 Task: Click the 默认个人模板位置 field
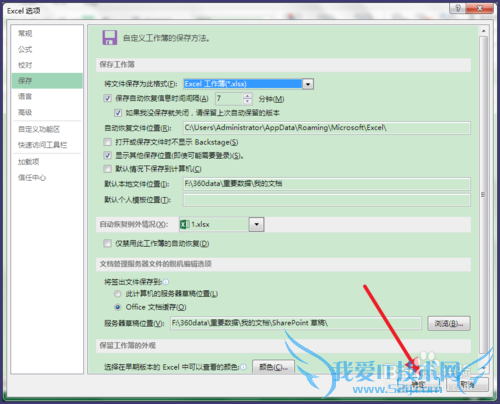[x=327, y=200]
